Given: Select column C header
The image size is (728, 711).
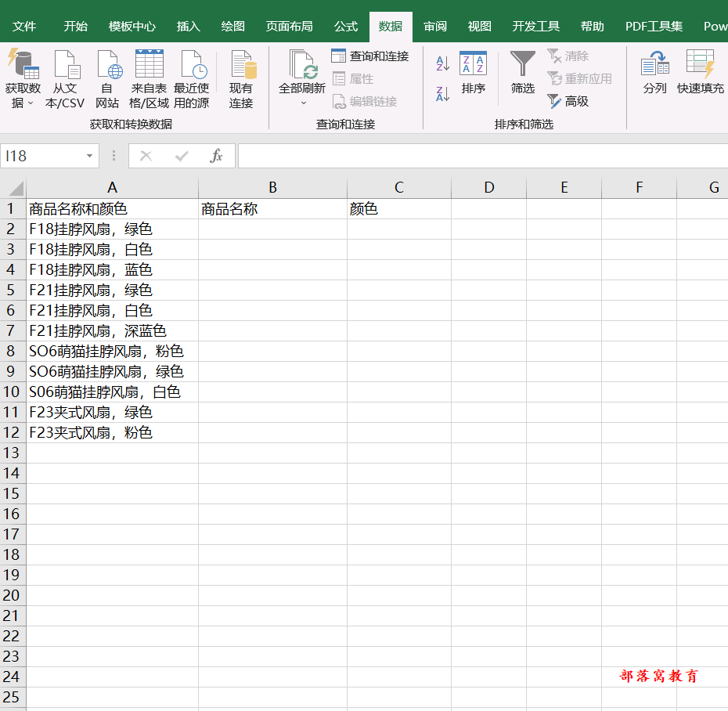Looking at the screenshot, I should click(398, 188).
